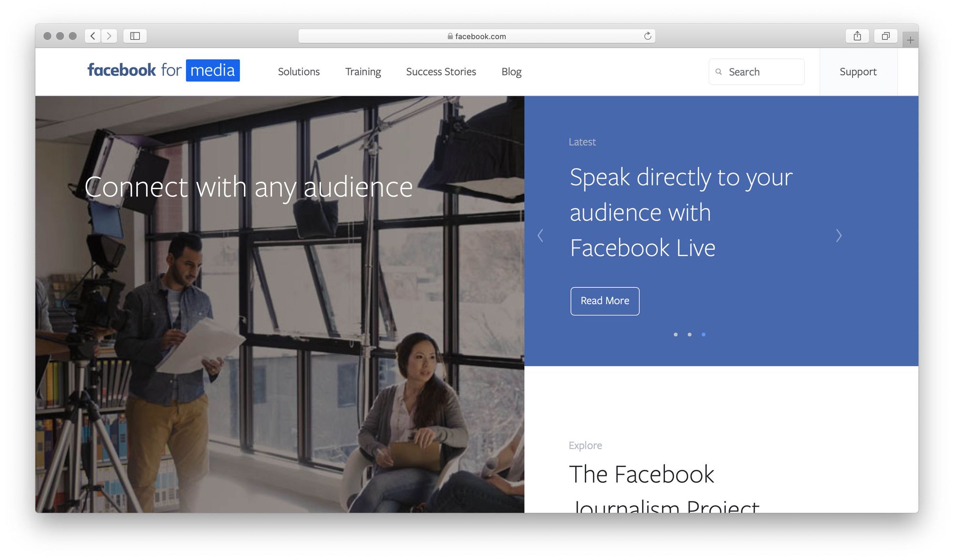Click the Success Stories navigation link
The width and height of the screenshot is (954, 560).
coord(441,71)
